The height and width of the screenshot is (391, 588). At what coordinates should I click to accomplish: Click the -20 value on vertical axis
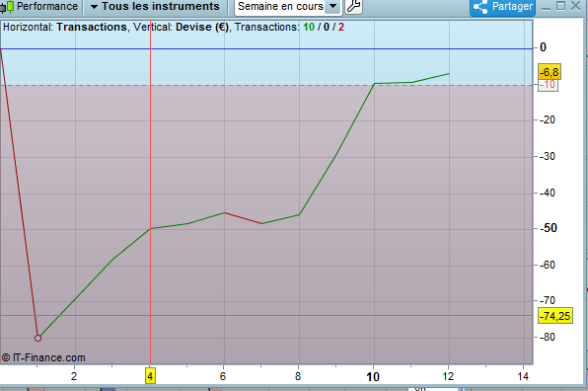pos(548,119)
